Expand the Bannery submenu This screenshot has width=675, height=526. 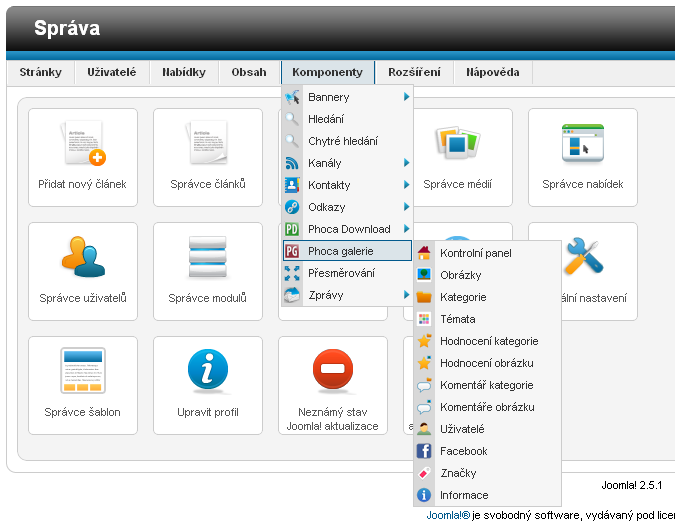[346, 97]
